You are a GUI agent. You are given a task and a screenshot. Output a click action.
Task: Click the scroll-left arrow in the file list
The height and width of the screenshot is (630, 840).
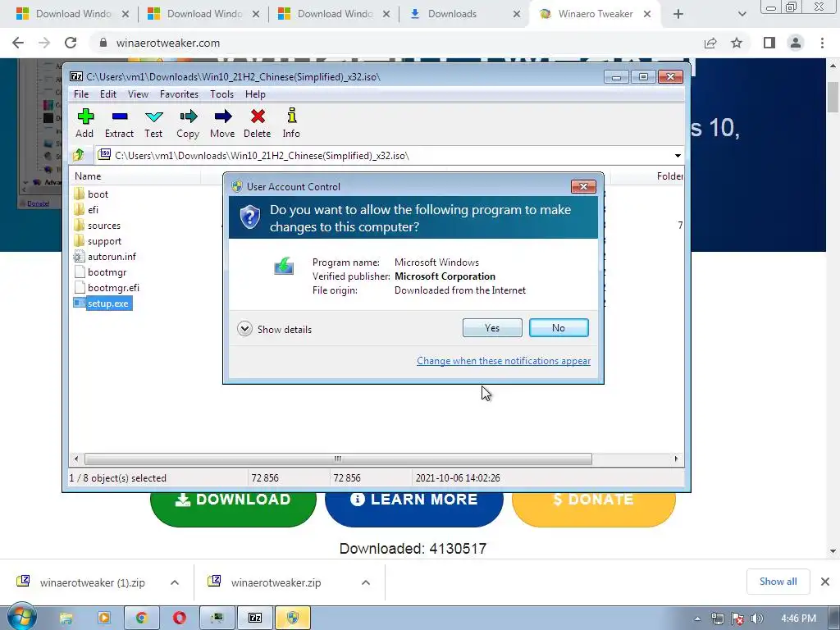coord(76,459)
